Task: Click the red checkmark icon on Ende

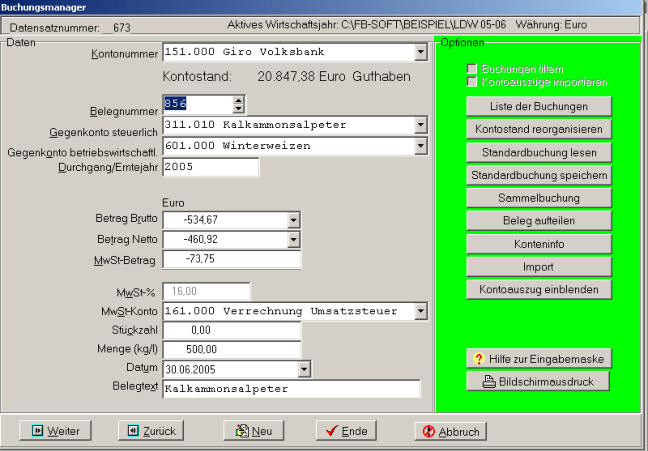Action: click(332, 431)
